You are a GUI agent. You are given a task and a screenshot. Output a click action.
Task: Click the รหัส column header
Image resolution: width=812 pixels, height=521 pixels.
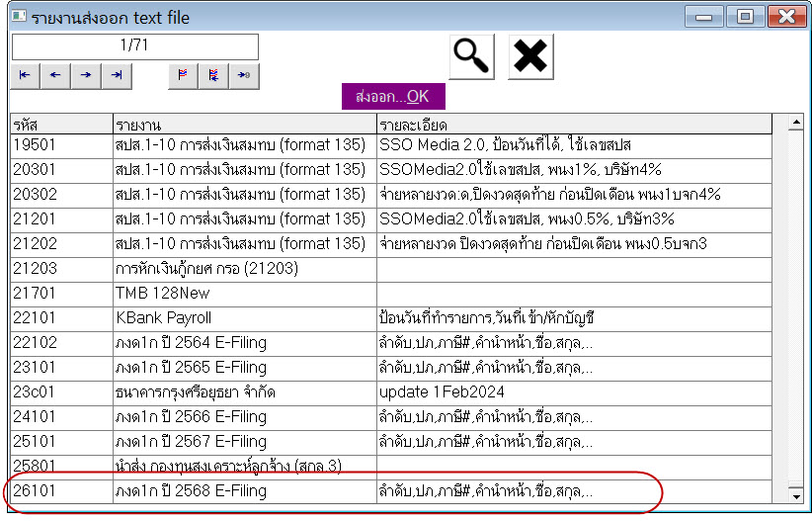pos(61,125)
